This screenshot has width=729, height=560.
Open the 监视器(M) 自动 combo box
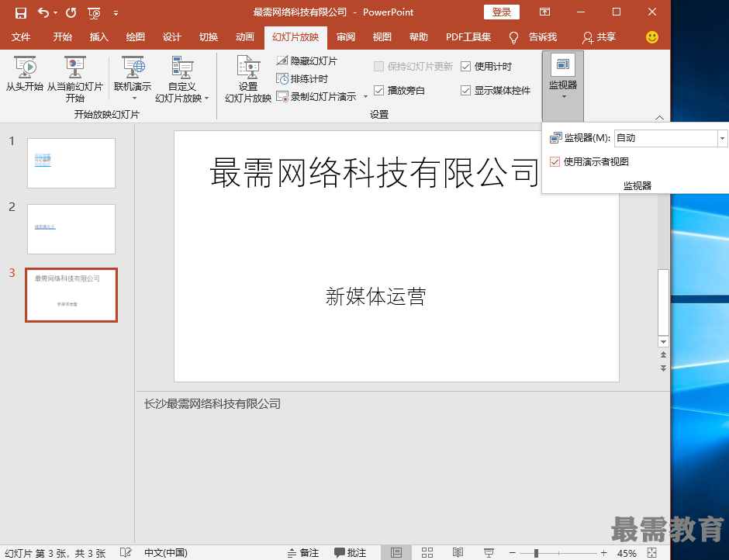670,138
